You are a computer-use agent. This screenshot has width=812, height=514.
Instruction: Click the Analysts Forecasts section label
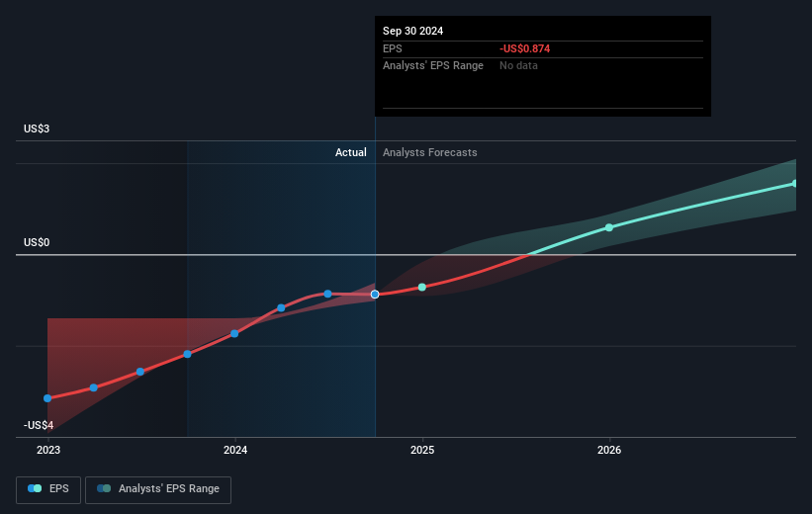[430, 152]
